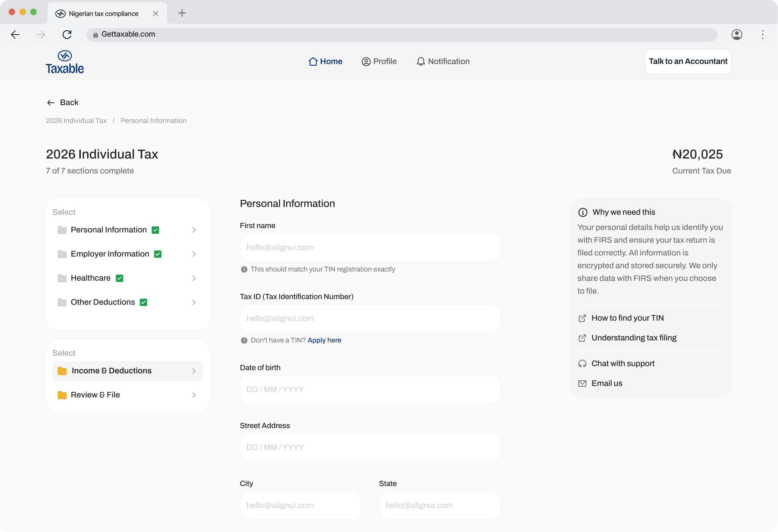Expand the Other Deductions section
Screen dimensions: 778x532
(x=194, y=302)
